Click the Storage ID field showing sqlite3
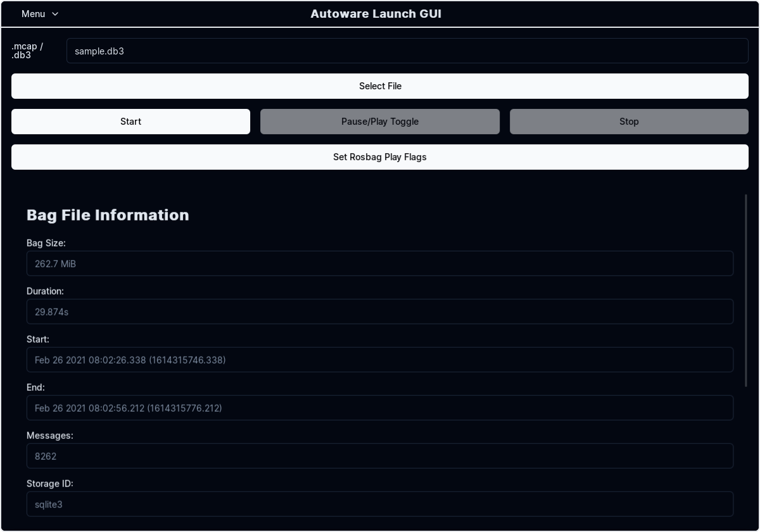Viewport: 760px width, 532px height. 380,504
